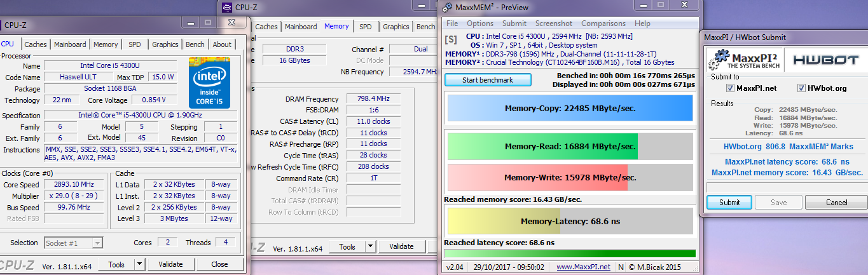
Task: Toggle the HWbot.org submit checkbox
Action: [802, 88]
